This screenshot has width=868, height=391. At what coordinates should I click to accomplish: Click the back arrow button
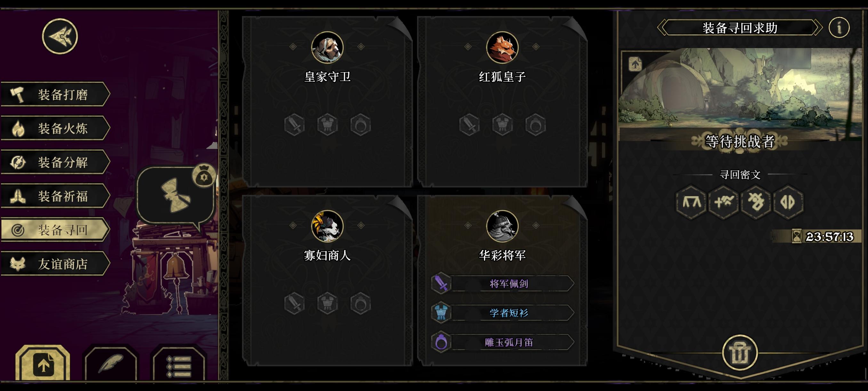click(x=60, y=36)
